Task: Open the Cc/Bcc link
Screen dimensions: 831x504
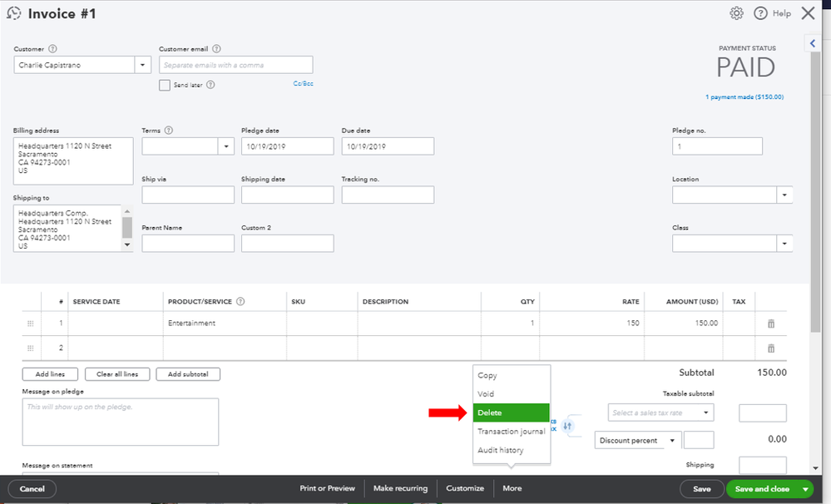Action: pyautogui.click(x=303, y=84)
